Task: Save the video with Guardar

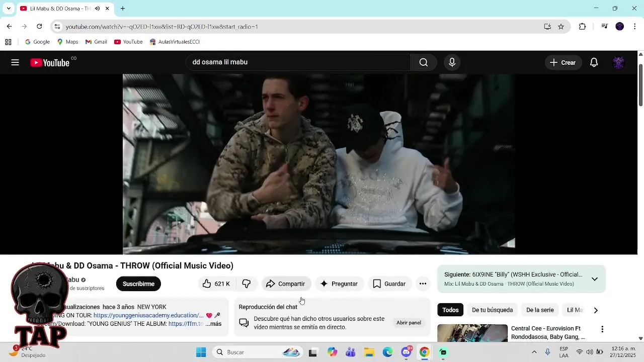Action: pos(389,284)
